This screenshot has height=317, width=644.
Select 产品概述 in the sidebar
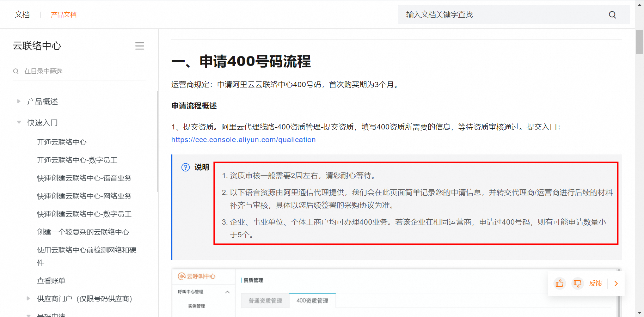coord(43,102)
